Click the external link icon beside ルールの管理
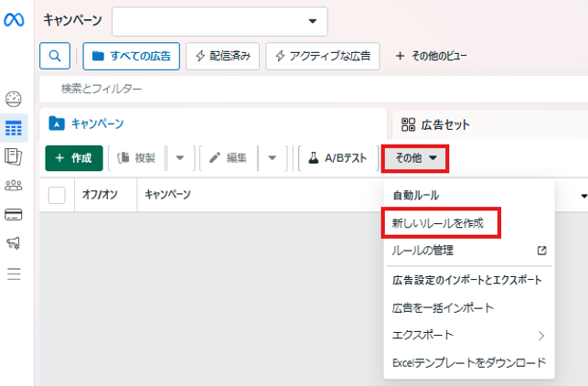588x386 pixels. coord(542,251)
